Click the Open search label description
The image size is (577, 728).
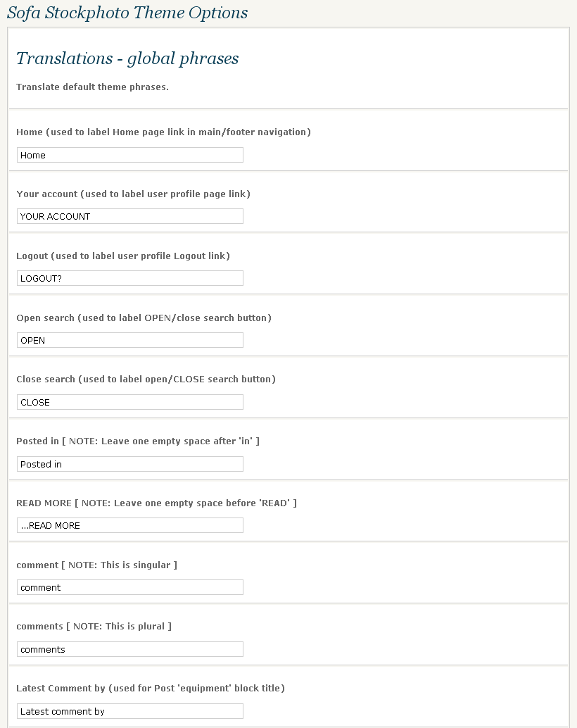click(x=144, y=318)
